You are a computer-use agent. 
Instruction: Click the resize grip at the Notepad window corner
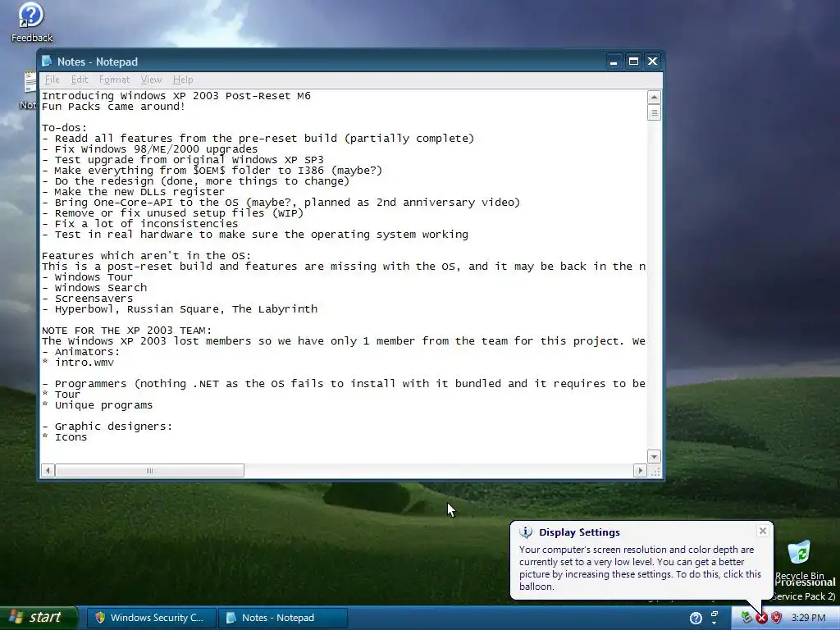(x=655, y=472)
